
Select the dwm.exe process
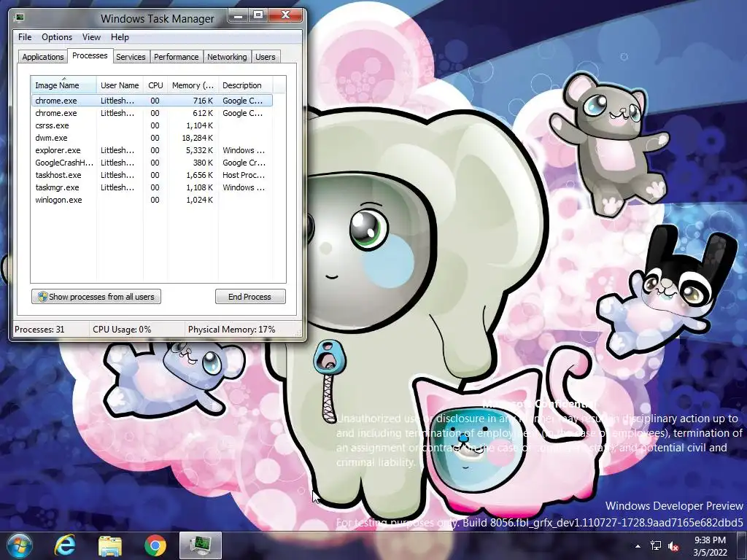point(152,138)
